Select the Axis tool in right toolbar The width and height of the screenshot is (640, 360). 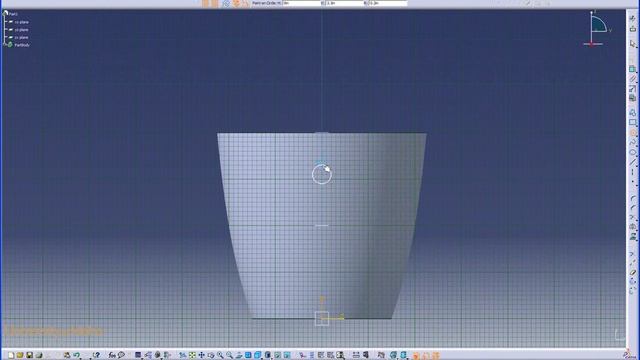pos(632,172)
